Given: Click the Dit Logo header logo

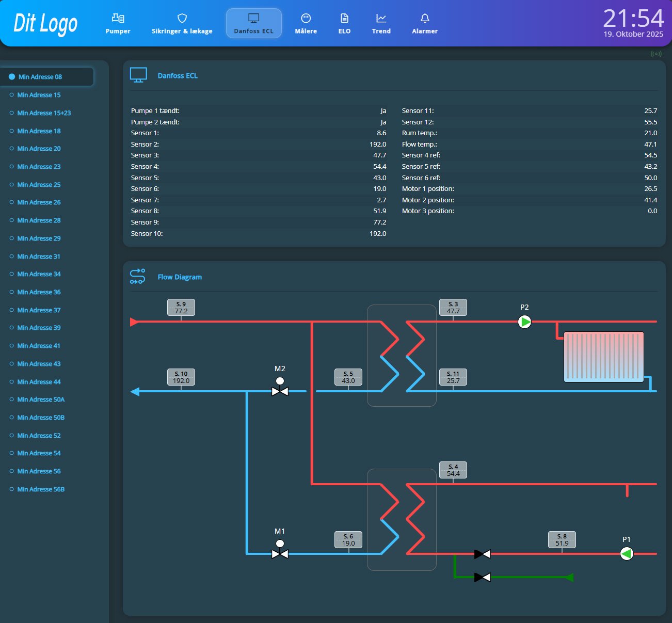Looking at the screenshot, I should 45,24.
